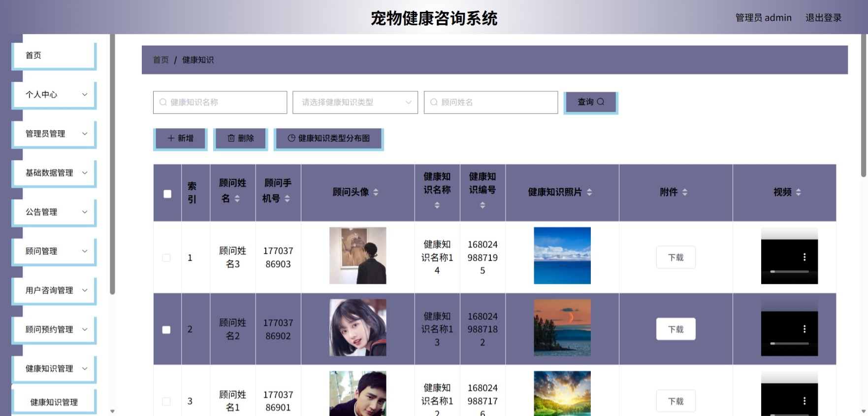This screenshot has width=868, height=416.
Task: Open 顾问姓名1 avatar photo
Action: pos(358,393)
